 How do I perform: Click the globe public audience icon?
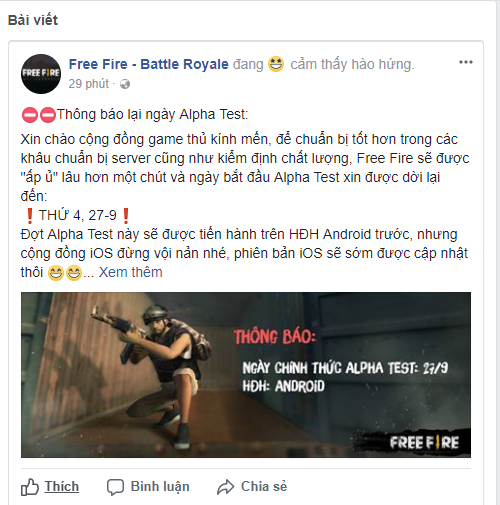coord(125,84)
